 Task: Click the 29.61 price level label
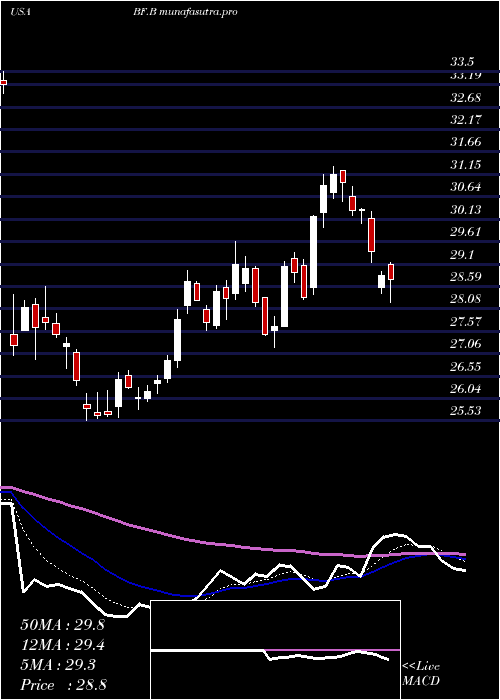click(466, 232)
